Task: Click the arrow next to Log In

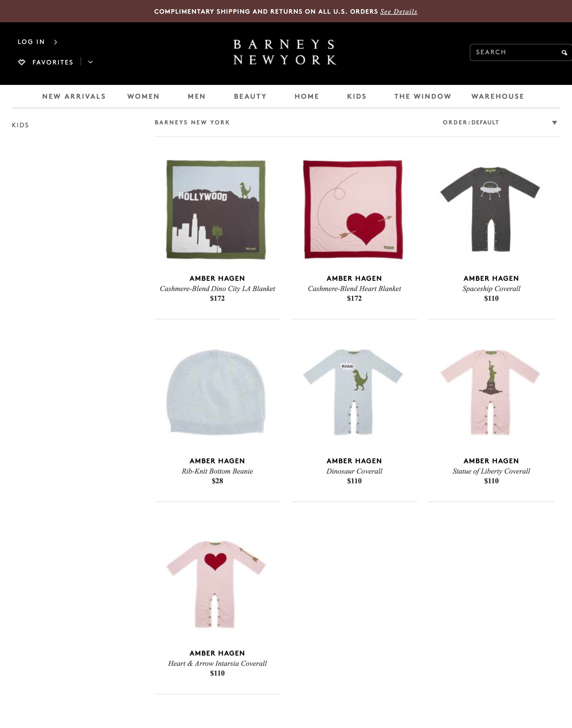Action: pyautogui.click(x=56, y=42)
